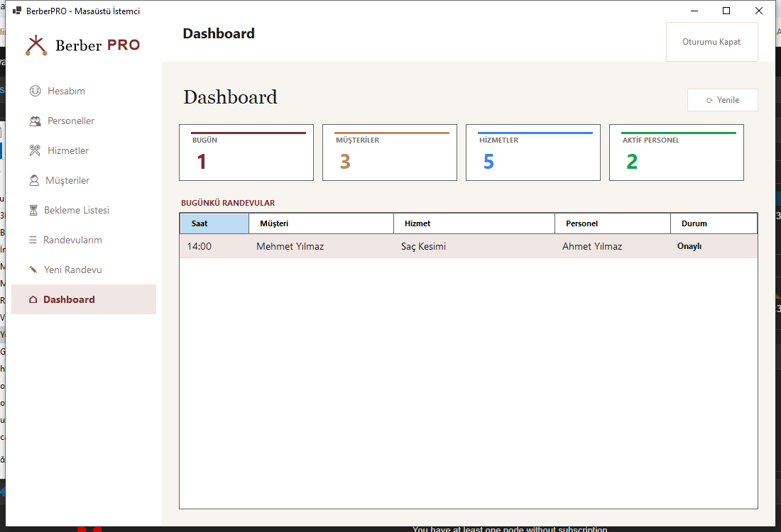Sort by Müşteri column header
The height and width of the screenshot is (532, 781).
[x=321, y=223]
